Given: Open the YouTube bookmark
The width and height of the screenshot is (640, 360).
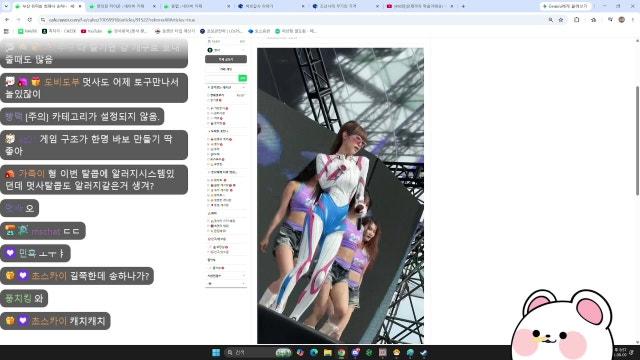Looking at the screenshot, I should (x=91, y=31).
